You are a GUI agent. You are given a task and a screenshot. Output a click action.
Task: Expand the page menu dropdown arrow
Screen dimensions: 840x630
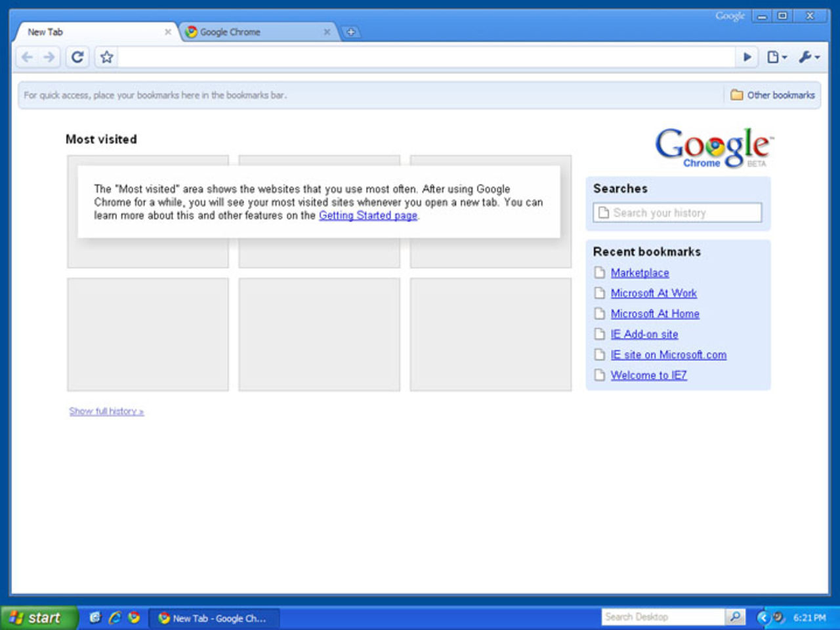tap(784, 57)
